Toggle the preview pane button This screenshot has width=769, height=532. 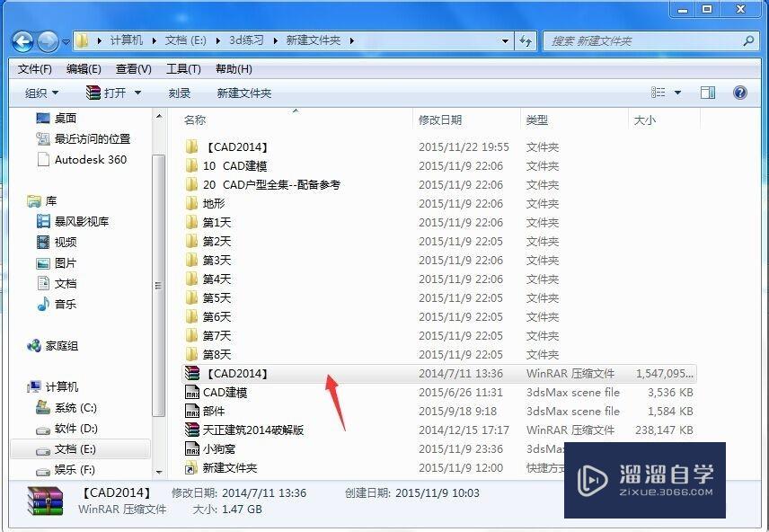(x=706, y=92)
